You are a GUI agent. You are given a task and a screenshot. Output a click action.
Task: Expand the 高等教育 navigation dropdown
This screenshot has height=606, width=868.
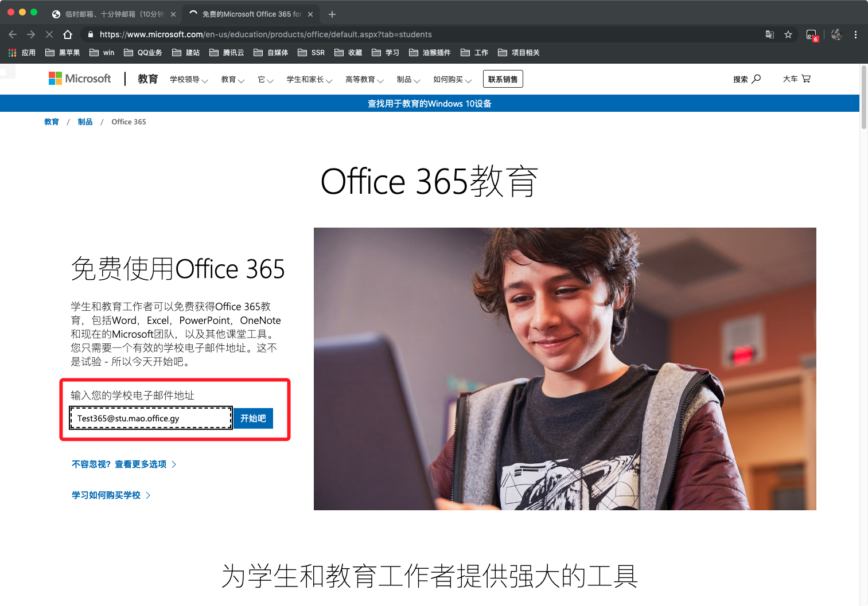point(364,80)
